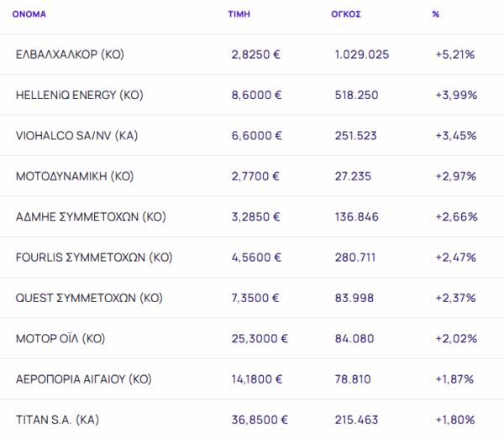Click the volume value 280.711
This screenshot has width=504, height=438.
(355, 258)
